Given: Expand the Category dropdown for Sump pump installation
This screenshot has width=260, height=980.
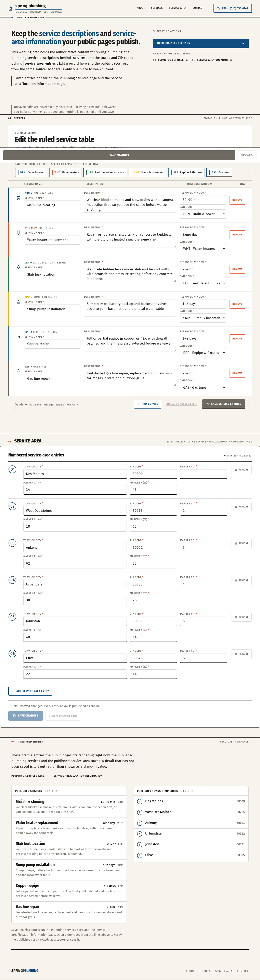Looking at the screenshot, I should (x=203, y=318).
